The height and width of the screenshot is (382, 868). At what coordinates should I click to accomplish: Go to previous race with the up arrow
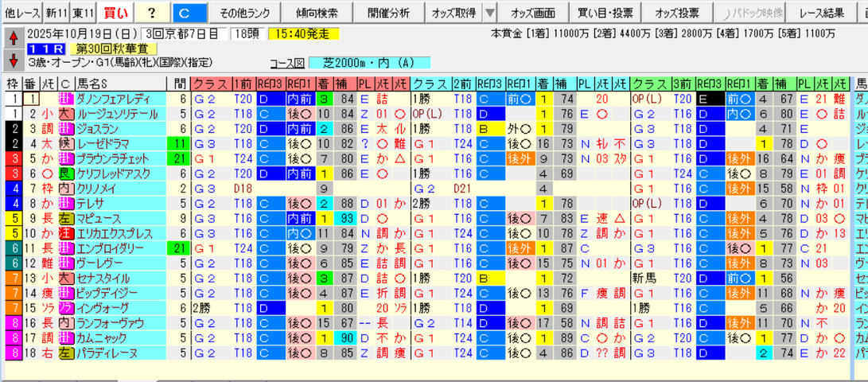(x=14, y=38)
